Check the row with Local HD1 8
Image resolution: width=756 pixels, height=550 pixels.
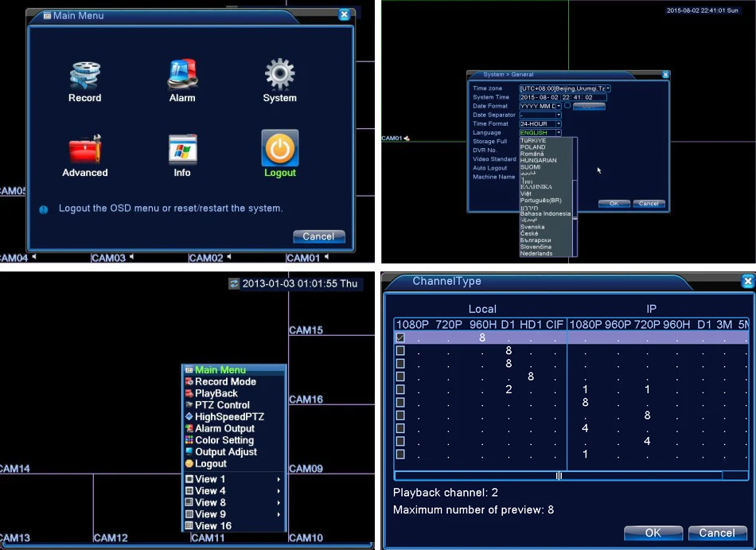(x=400, y=376)
